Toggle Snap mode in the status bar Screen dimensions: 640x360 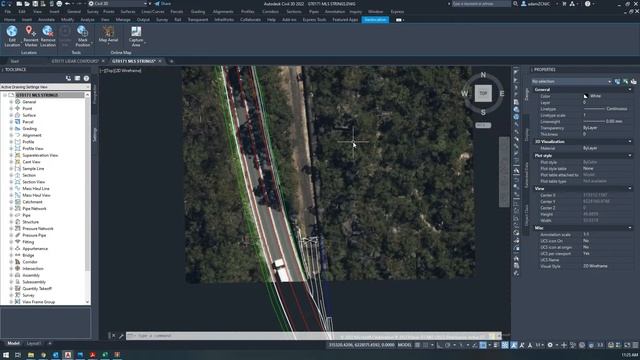pos(426,345)
